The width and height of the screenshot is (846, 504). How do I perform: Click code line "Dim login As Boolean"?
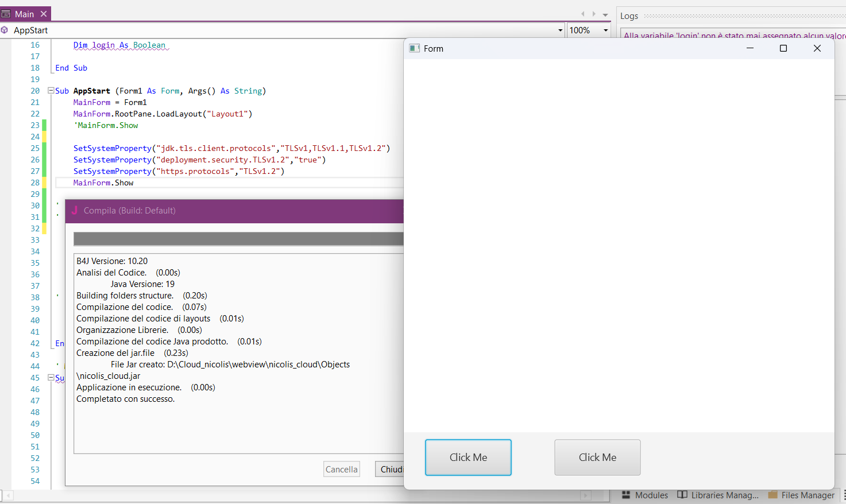119,45
